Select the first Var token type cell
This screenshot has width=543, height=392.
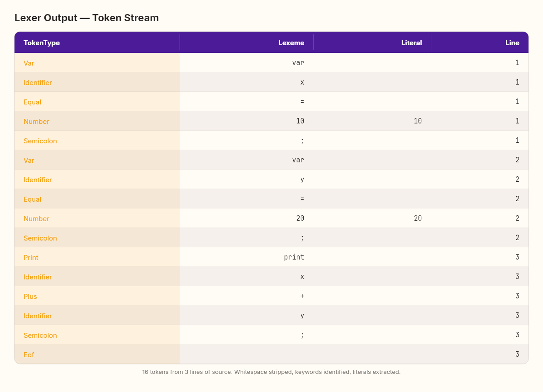97,63
